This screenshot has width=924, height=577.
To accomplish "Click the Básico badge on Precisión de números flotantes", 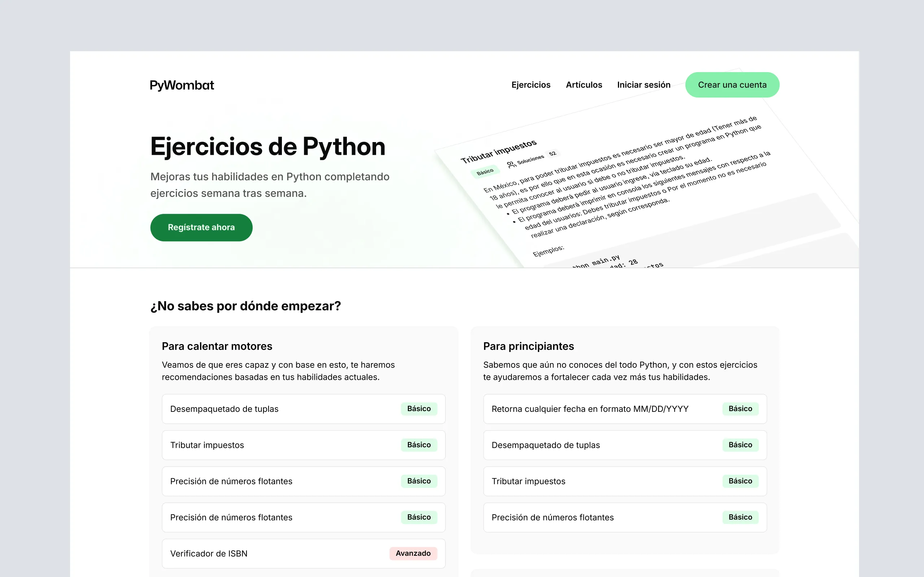I will 419,481.
